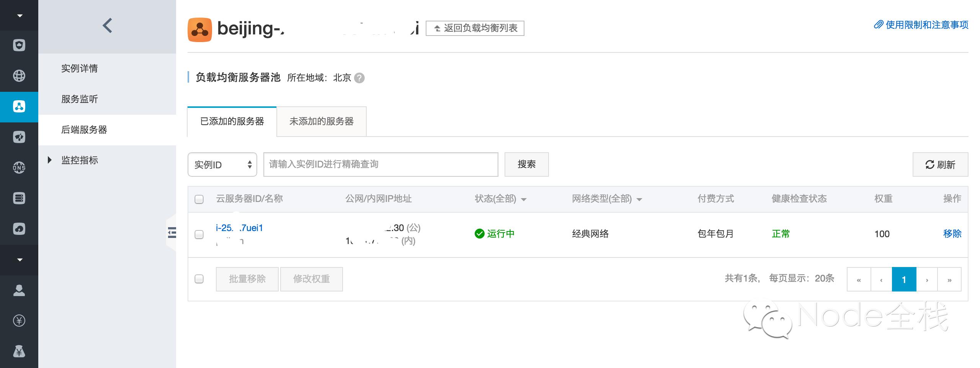Open the globe network service icon
This screenshot has width=980, height=368.
pos(19,76)
